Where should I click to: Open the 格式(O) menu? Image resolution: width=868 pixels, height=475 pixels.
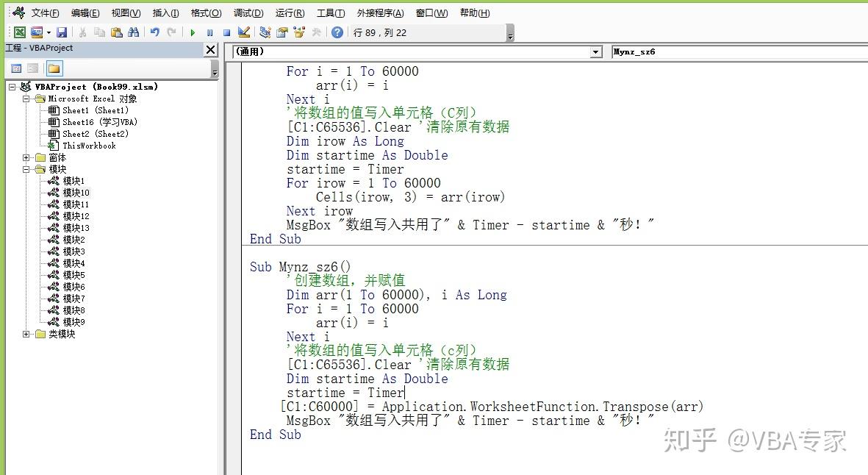206,12
